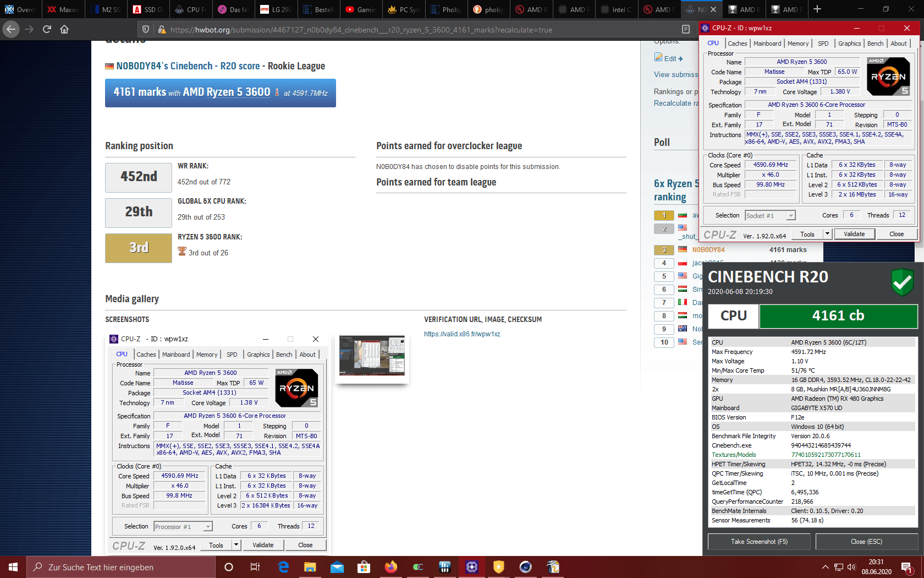Open the Memory tab in CPU-Z window
The height and width of the screenshot is (578, 924).
798,43
